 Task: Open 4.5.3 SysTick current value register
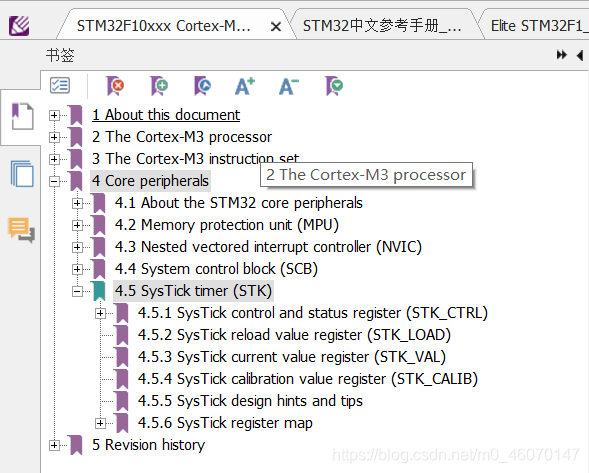(x=292, y=357)
